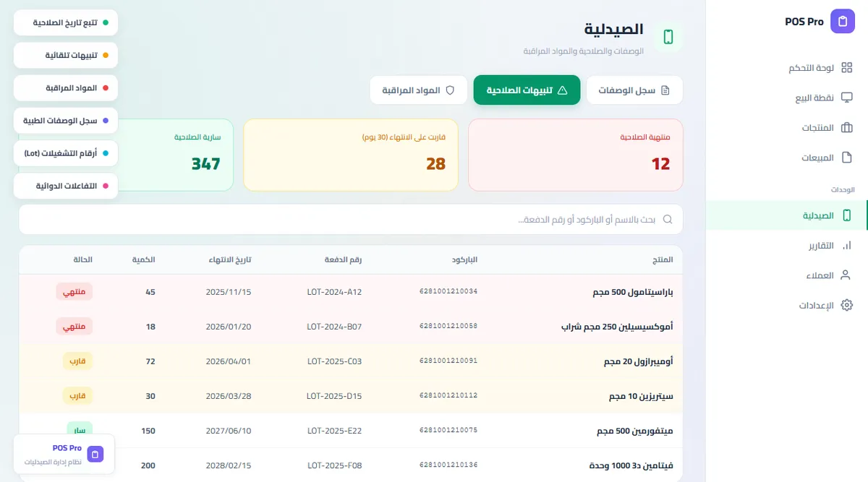Screen dimensions: 868x482
Task: Open the dashboard grid icon in sidebar
Action: pyautogui.click(x=846, y=68)
